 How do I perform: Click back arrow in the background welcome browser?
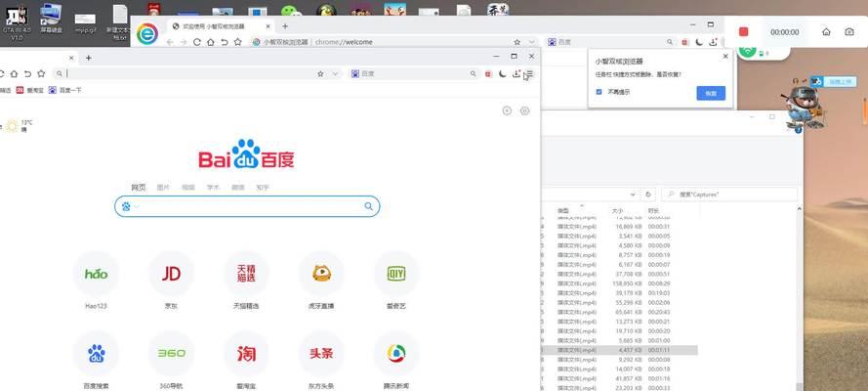coord(170,42)
